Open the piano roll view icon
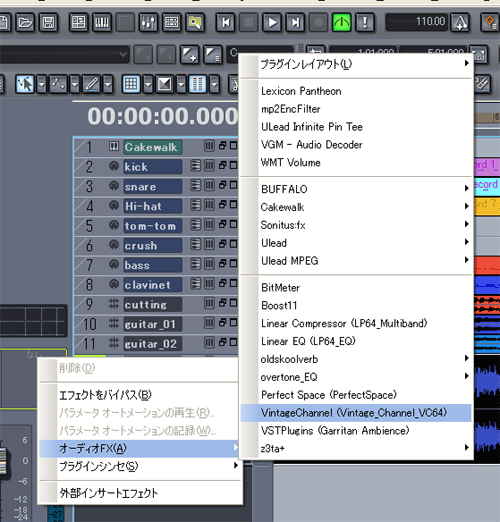500x522 pixels. coord(102,22)
